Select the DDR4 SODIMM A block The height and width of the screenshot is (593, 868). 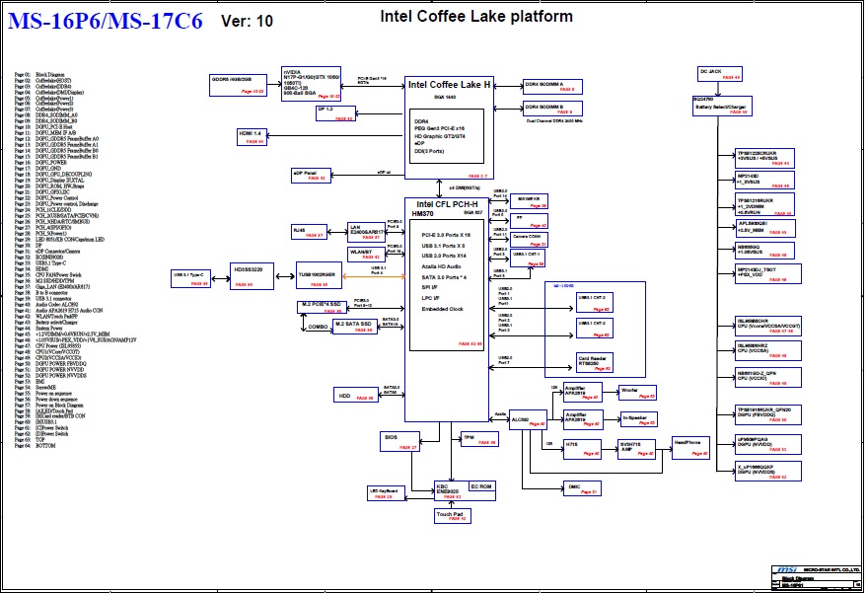point(552,87)
